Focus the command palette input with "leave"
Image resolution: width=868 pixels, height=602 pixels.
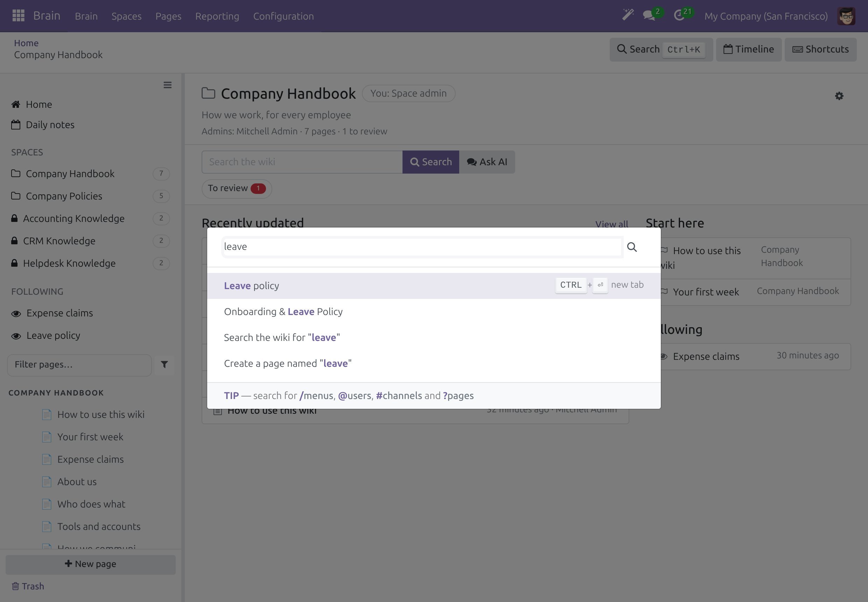click(x=422, y=247)
